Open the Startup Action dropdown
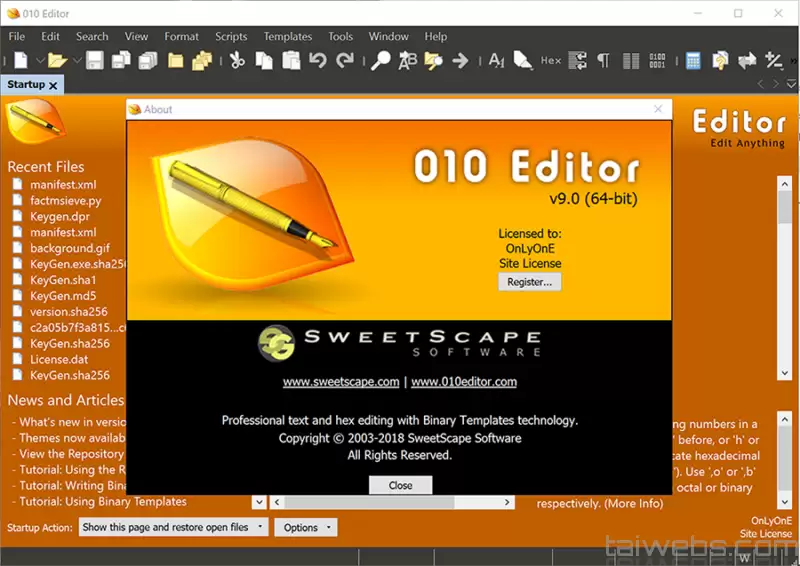 [x=173, y=527]
